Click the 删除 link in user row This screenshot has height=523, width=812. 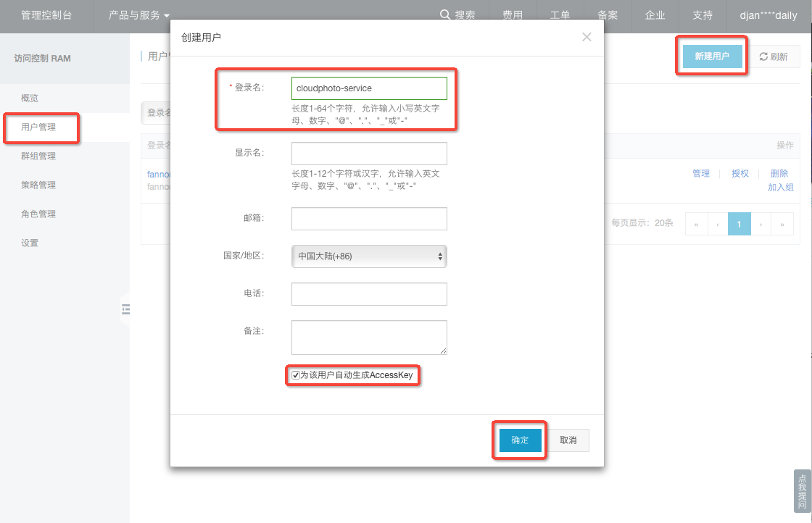(779, 173)
